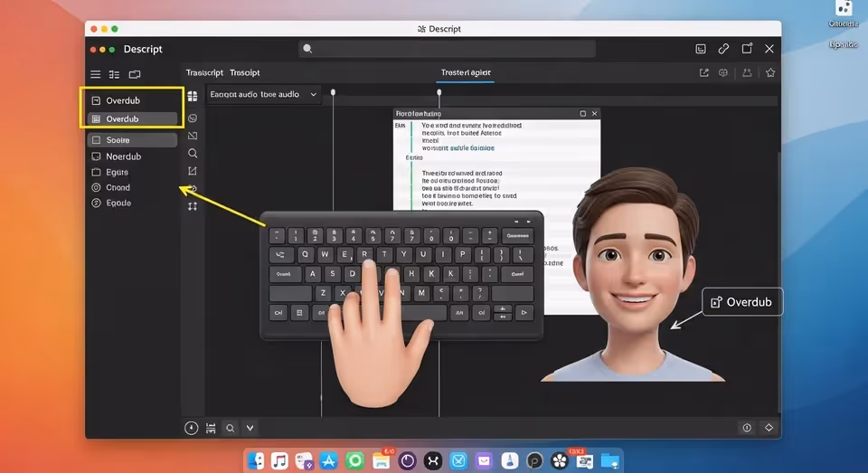Select the timeline marker beside the audio dropdown
868x473 pixels.
point(333,92)
